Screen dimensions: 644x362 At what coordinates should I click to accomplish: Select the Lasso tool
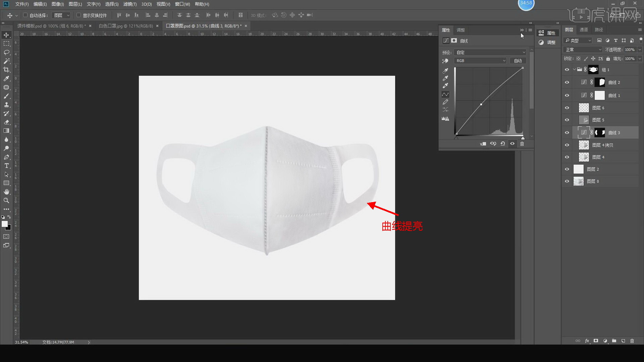coord(6,52)
